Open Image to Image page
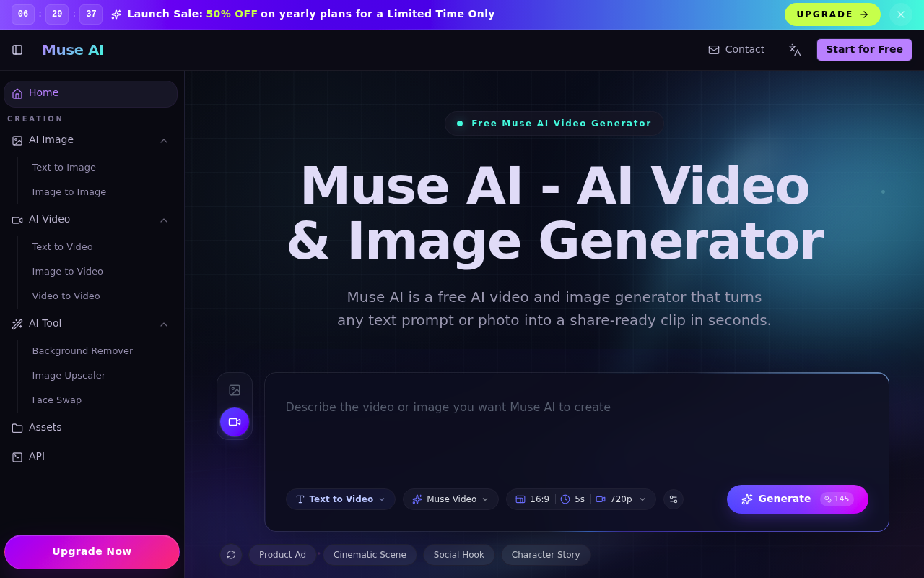The height and width of the screenshot is (578, 924). coord(69,192)
